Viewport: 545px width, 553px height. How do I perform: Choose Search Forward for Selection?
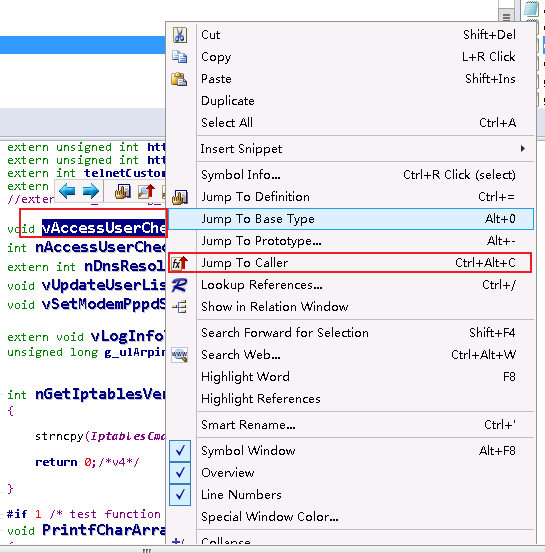(351, 333)
